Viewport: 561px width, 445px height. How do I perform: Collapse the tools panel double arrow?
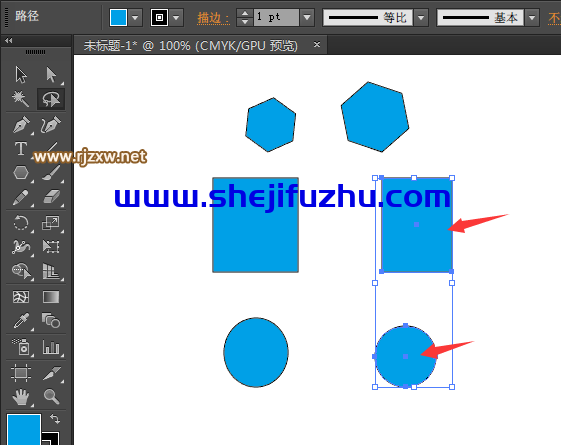pos(9,41)
